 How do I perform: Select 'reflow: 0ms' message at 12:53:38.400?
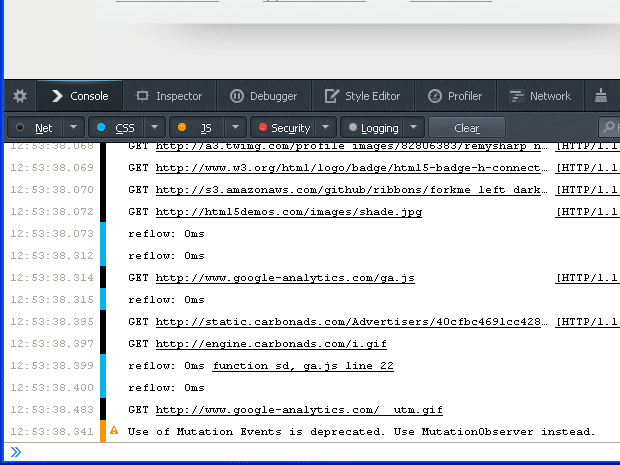click(166, 388)
